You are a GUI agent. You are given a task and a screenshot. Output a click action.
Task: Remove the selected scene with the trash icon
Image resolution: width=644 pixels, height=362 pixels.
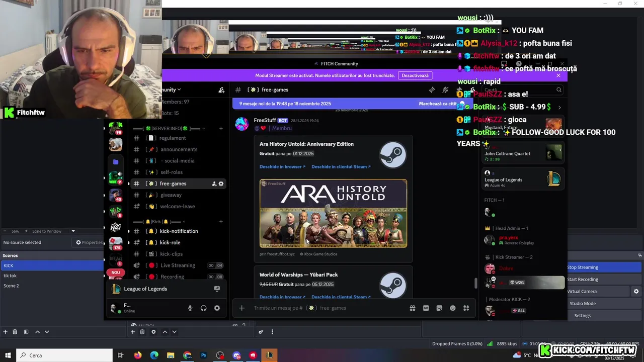15,332
